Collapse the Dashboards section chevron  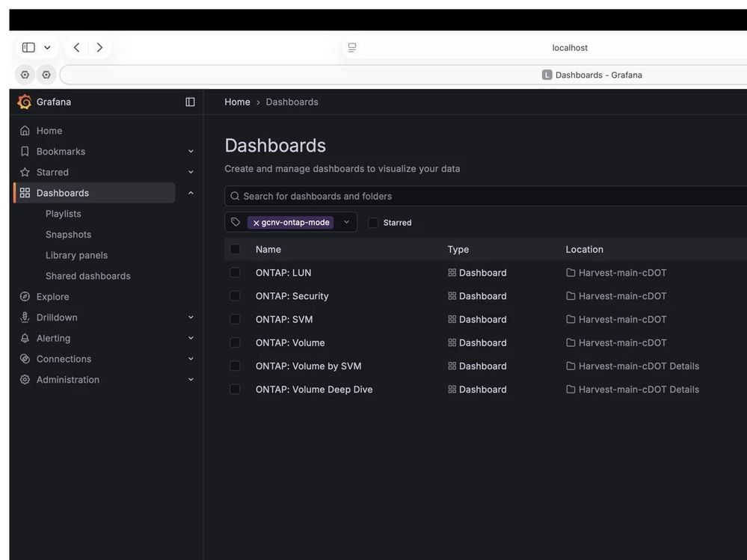click(x=191, y=193)
